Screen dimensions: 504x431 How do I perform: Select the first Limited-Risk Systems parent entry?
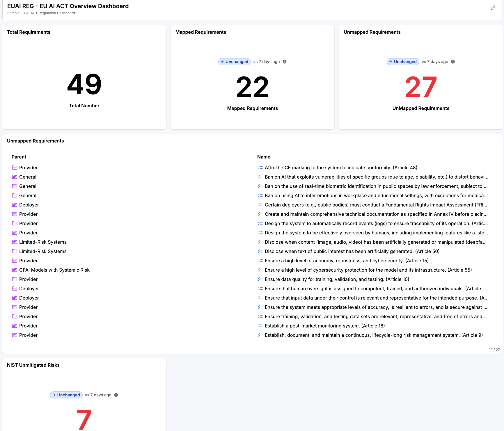(42, 242)
